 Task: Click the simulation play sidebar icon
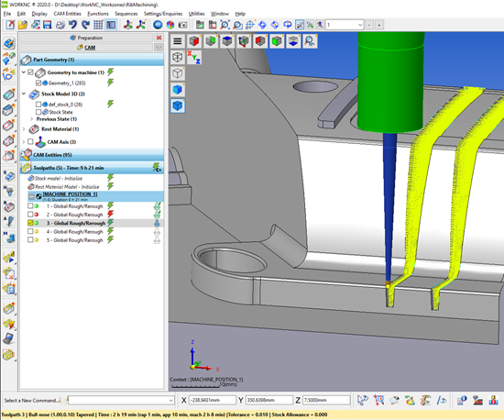point(9,258)
